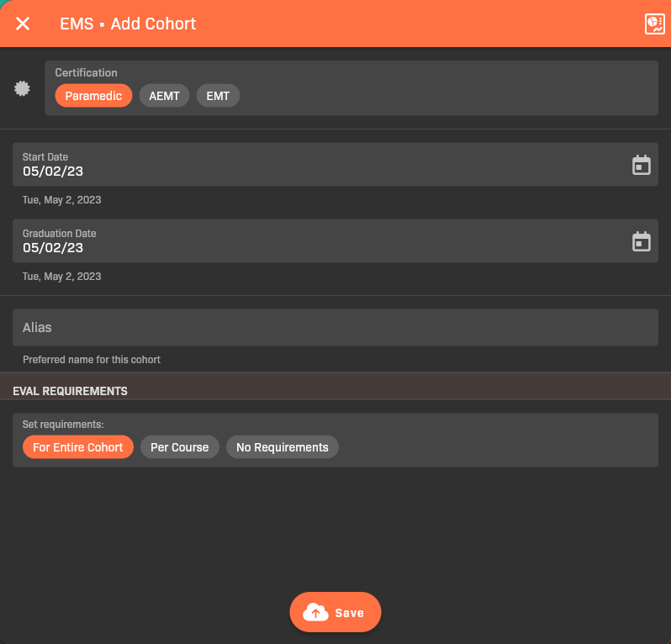The image size is (671, 644).
Task: Focus the Alias text field
Action: pos(335,328)
